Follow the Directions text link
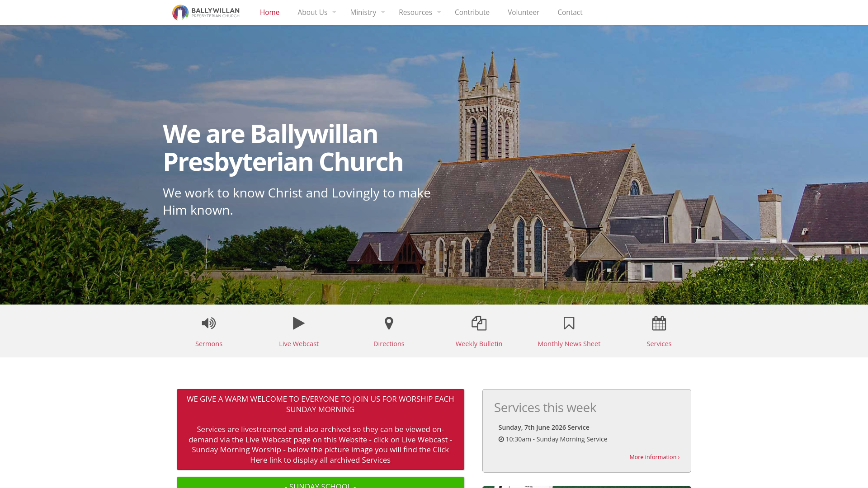Screen dimensions: 868x488 coord(389,344)
